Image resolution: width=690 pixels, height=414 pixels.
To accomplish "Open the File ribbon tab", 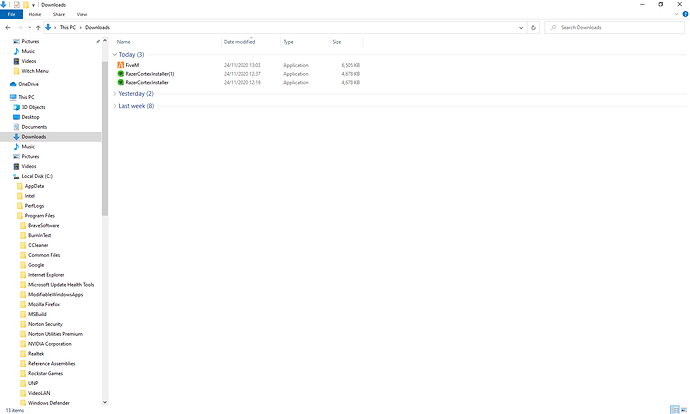I will 11,14.
